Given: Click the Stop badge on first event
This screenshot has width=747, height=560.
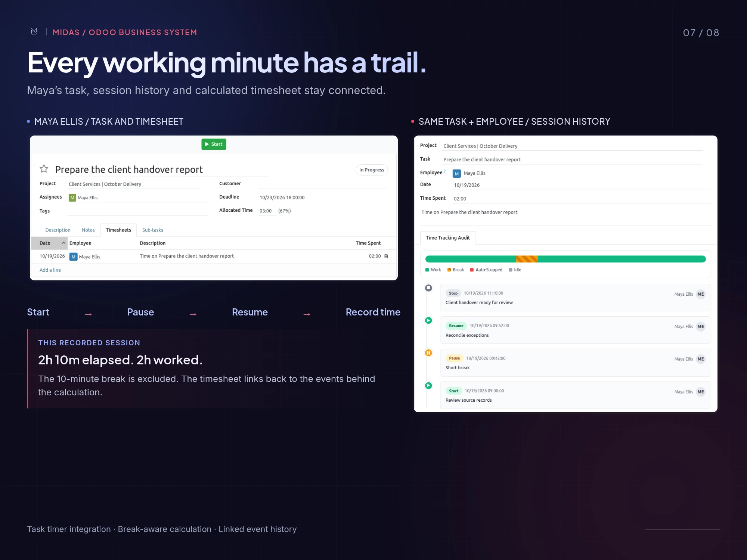Looking at the screenshot, I should click(453, 293).
